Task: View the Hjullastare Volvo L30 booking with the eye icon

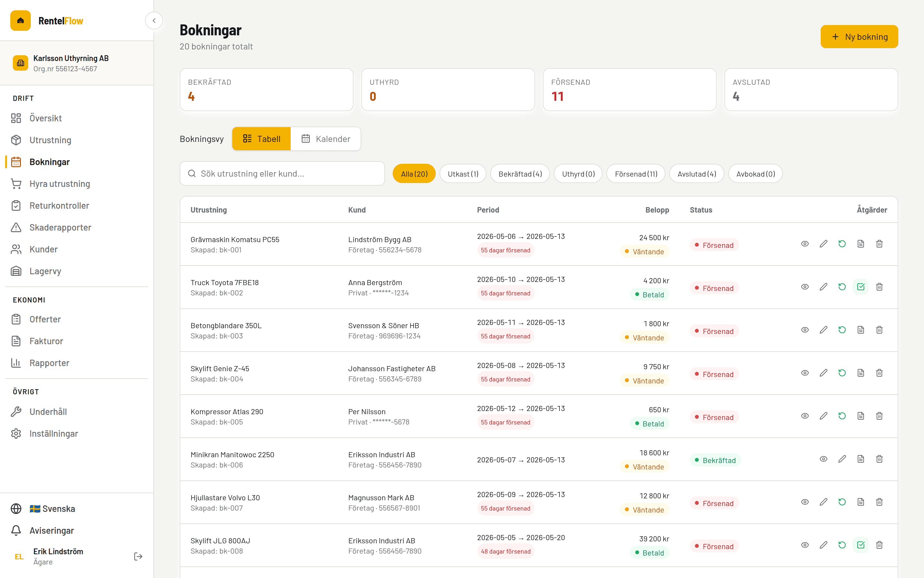Action: pyautogui.click(x=805, y=502)
